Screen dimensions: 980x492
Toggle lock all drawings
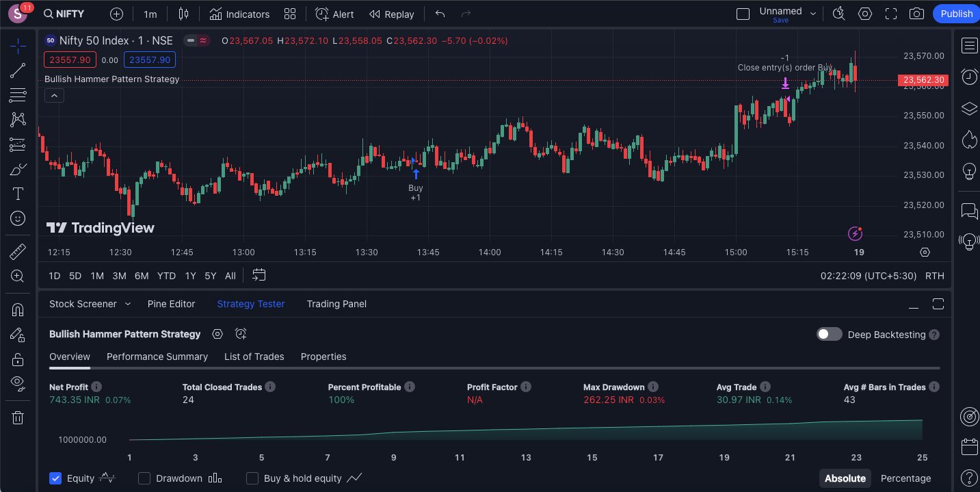pyautogui.click(x=18, y=359)
